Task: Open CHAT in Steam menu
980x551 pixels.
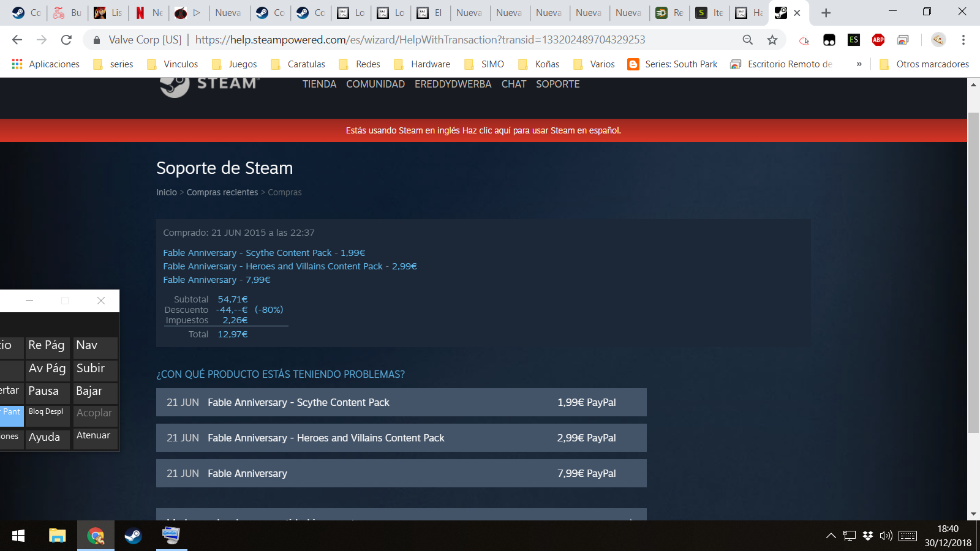Action: (514, 84)
